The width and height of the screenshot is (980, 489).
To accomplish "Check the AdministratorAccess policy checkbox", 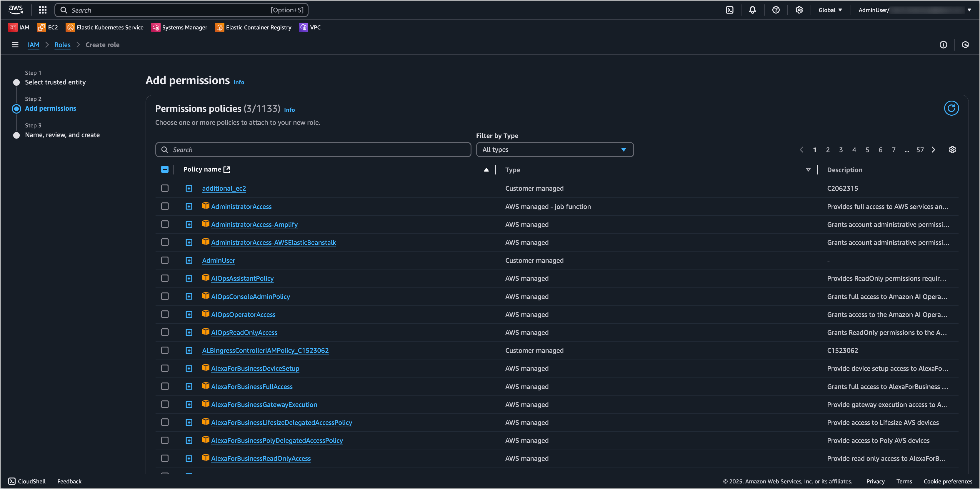I will (165, 206).
